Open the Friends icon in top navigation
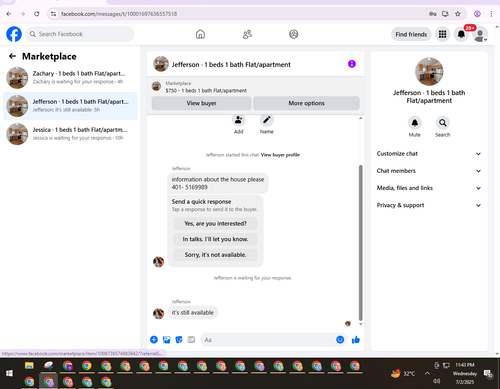500x389 pixels. (247, 34)
